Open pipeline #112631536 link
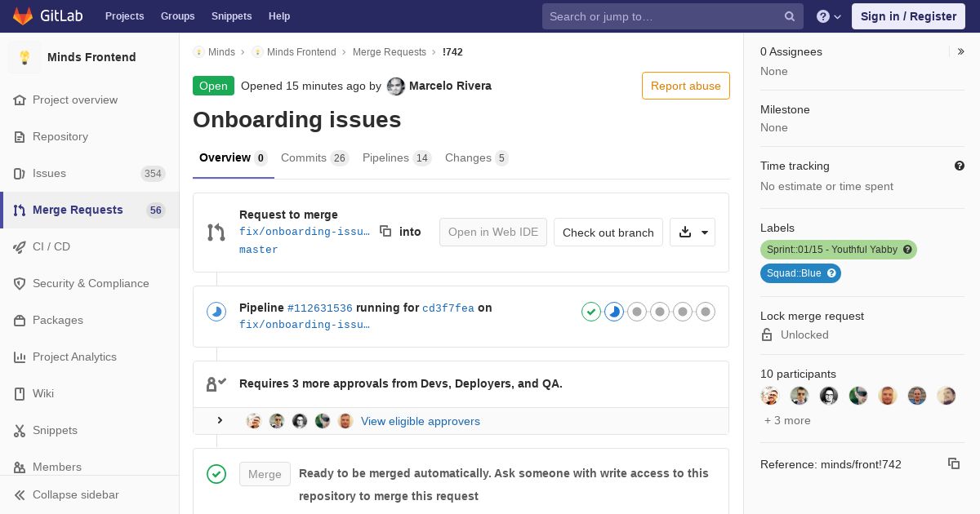 point(320,308)
